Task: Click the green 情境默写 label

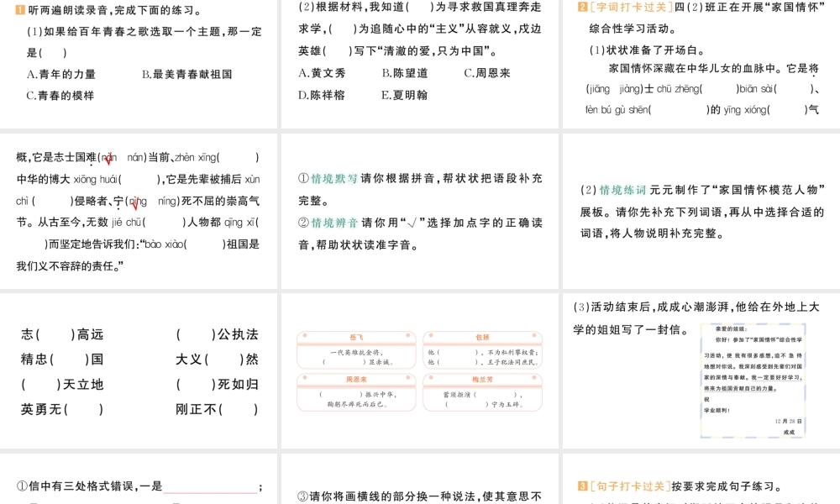Action: tap(334, 178)
